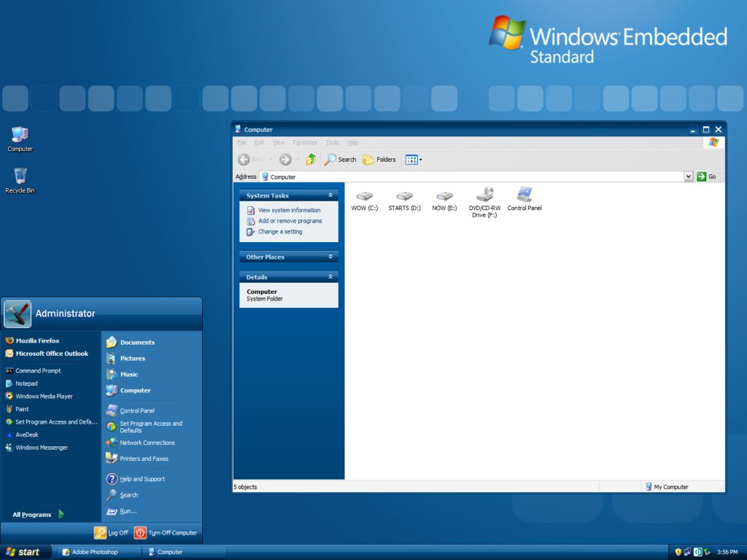Select the STARTS (D:) drive
Image resolution: width=747 pixels, height=560 pixels.
click(x=404, y=201)
